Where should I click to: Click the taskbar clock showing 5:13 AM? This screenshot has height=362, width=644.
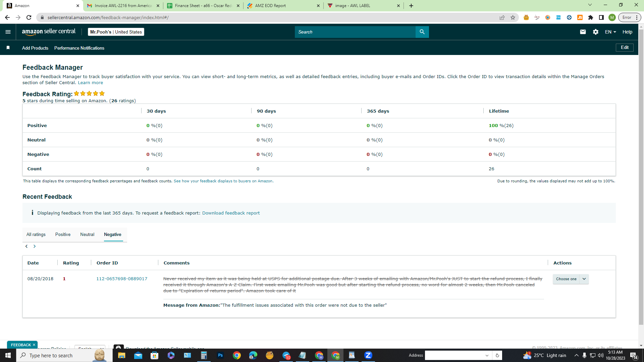(x=615, y=355)
